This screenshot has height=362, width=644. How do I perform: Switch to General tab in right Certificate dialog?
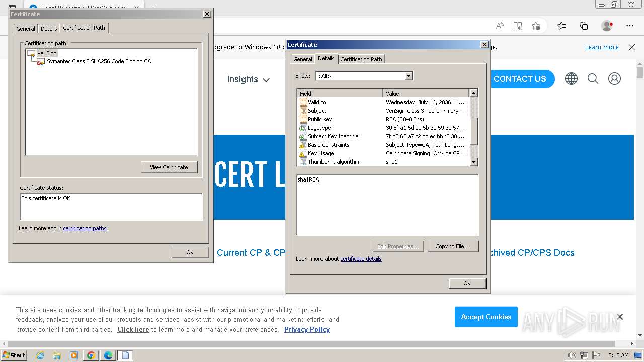point(303,59)
